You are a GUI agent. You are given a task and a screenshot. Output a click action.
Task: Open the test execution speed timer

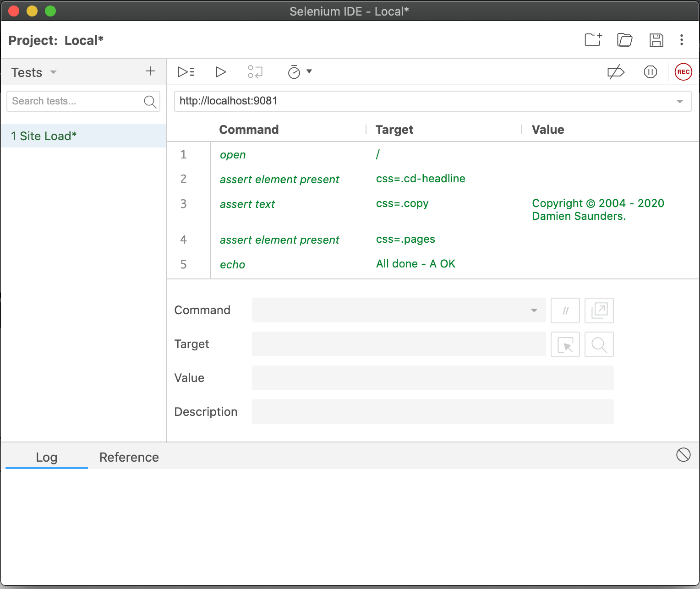point(294,72)
